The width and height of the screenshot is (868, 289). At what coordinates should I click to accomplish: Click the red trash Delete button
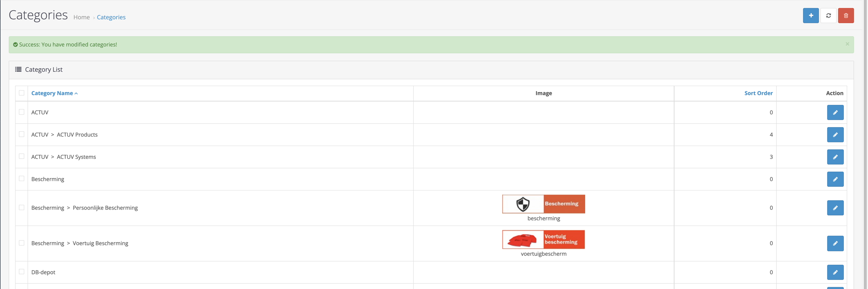[846, 15]
